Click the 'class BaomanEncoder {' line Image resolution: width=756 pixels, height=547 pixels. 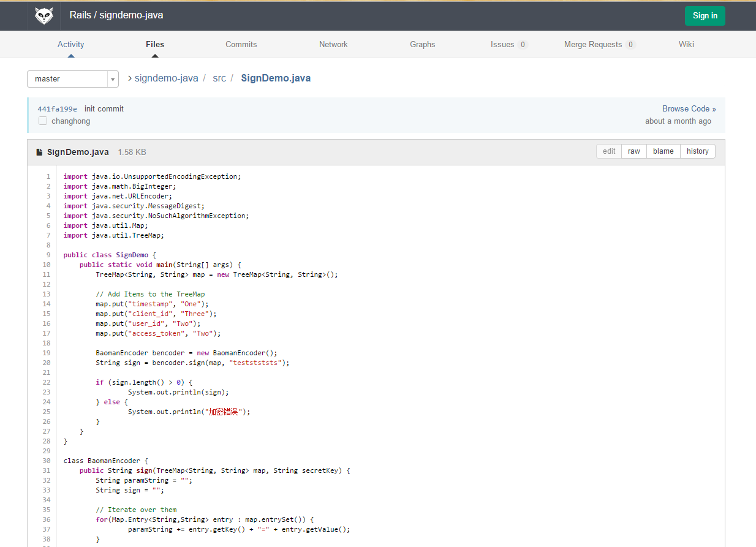click(x=106, y=461)
